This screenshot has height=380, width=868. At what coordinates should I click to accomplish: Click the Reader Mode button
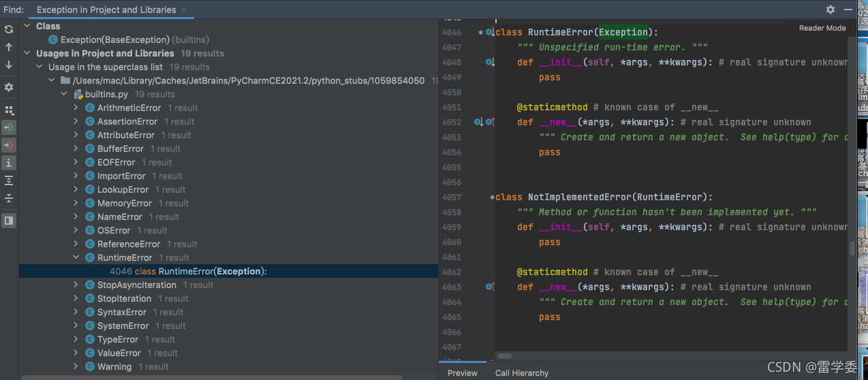point(822,28)
